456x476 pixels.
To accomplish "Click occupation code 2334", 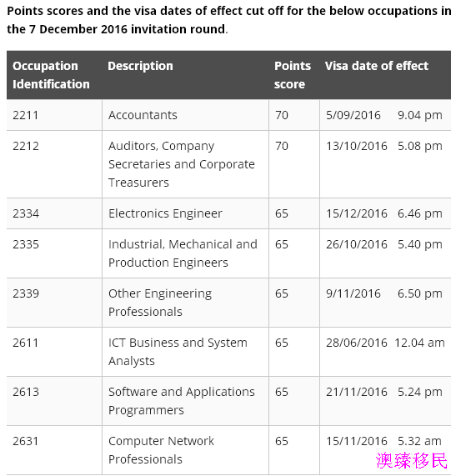I will coord(26,213).
